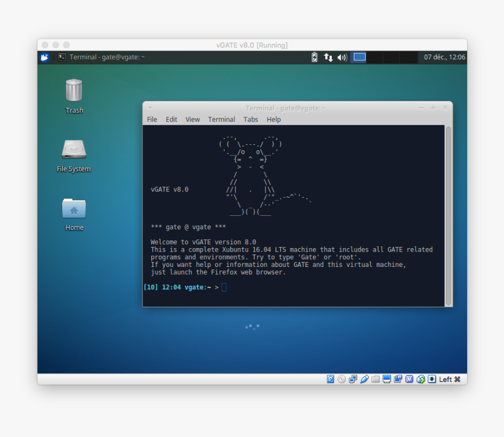Screen dimensions: 504x437
Task: Open the terminal window menu arrow
Action: pos(150,108)
